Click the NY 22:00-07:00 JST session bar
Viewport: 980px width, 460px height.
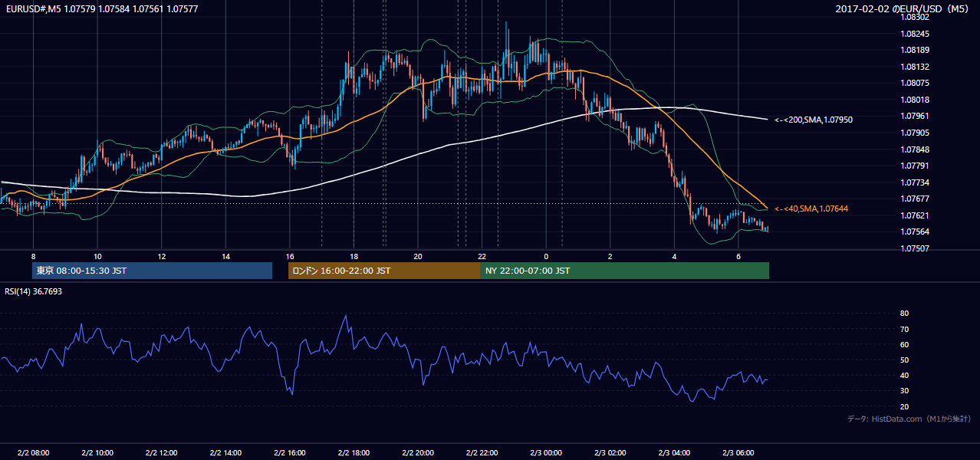point(625,271)
